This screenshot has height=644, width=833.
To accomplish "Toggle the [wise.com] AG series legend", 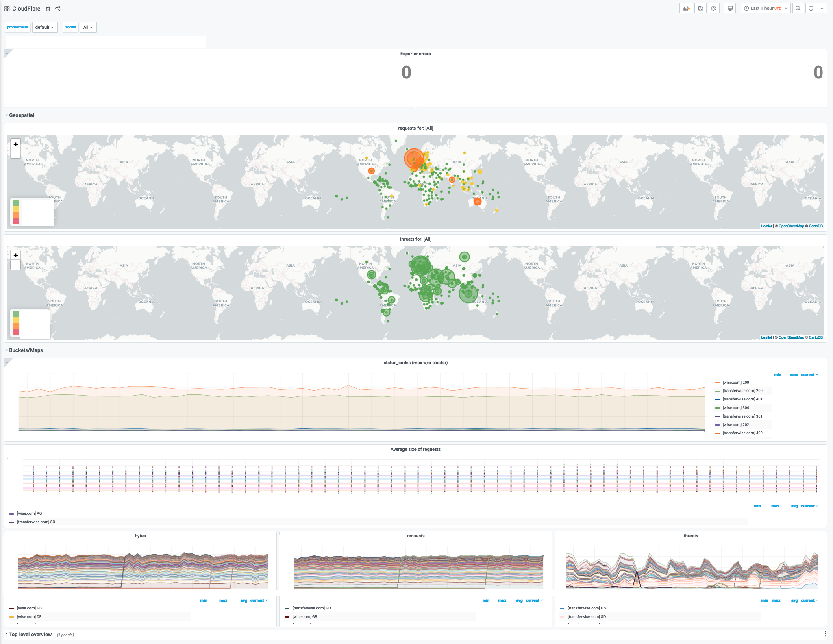I will [x=29, y=513].
